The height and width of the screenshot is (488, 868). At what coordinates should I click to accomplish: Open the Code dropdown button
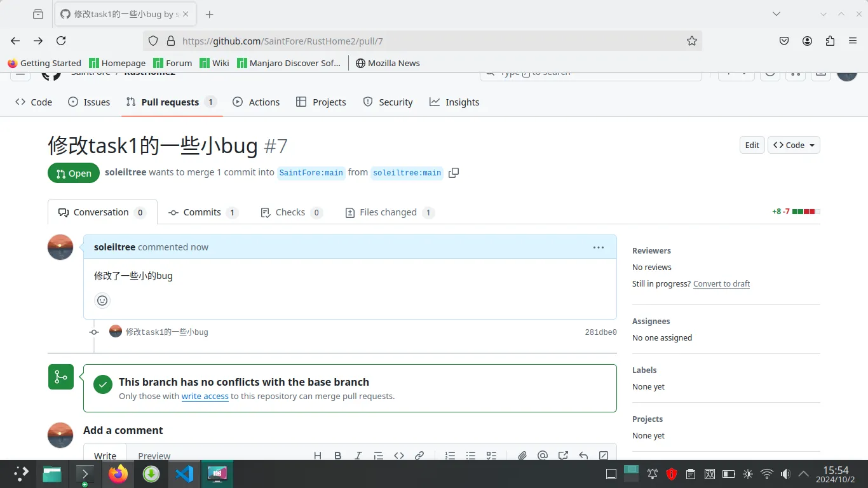pyautogui.click(x=794, y=145)
